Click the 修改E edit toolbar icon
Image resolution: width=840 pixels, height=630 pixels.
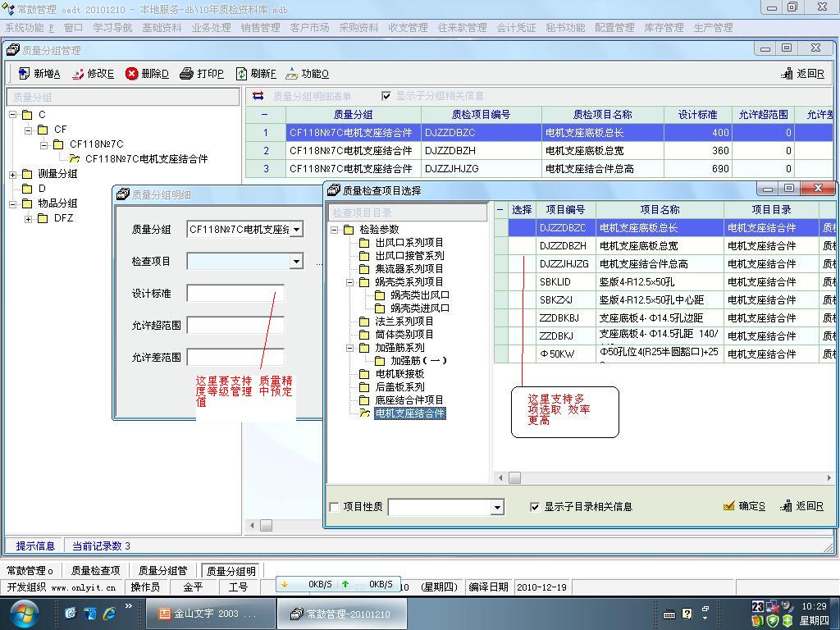(x=78, y=74)
